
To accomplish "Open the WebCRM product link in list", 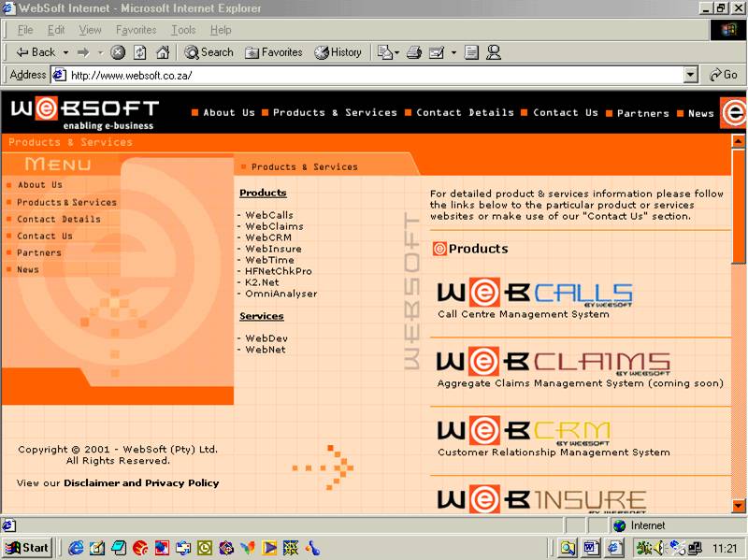I will tap(268, 237).
